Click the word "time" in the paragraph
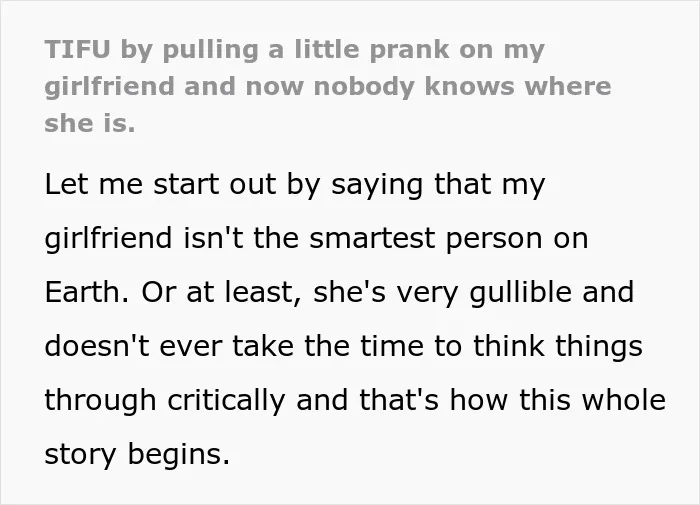Image resolution: width=700 pixels, height=505 pixels. [x=392, y=346]
